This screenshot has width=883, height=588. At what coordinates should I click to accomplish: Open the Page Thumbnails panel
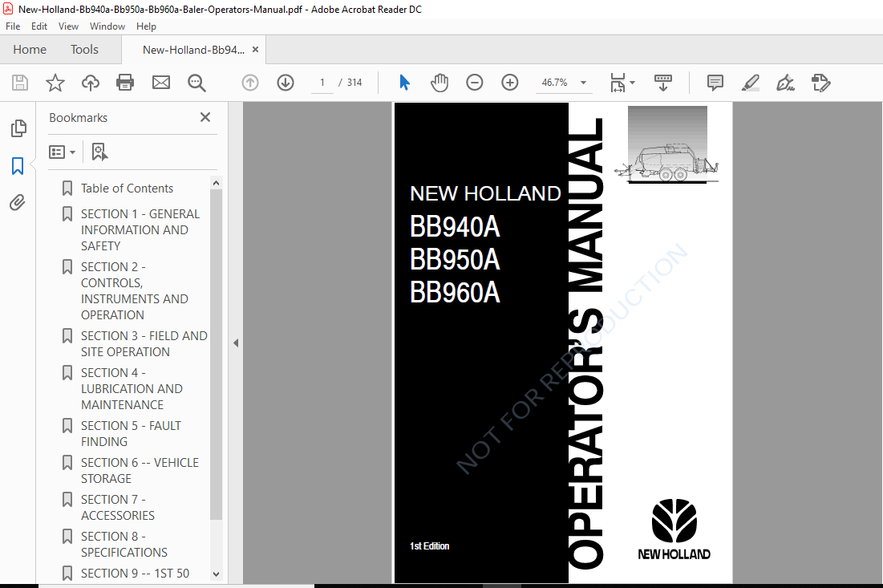(18, 128)
